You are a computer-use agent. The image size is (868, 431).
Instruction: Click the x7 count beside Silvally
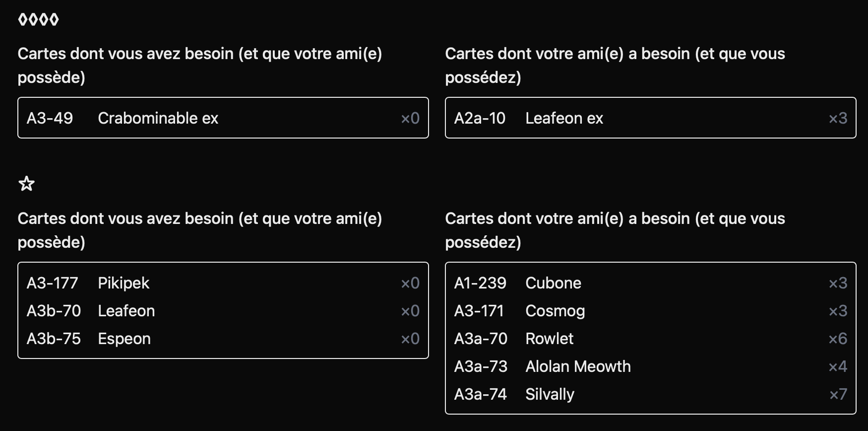point(838,394)
